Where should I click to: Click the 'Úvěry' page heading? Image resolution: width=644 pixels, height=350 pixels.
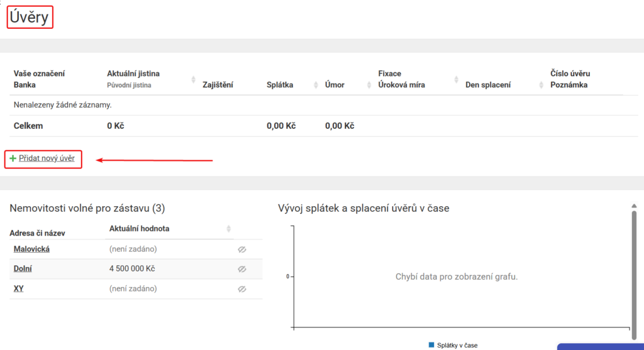[30, 17]
